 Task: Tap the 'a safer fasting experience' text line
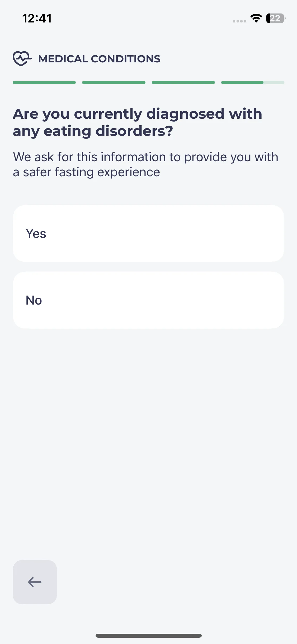click(x=86, y=172)
